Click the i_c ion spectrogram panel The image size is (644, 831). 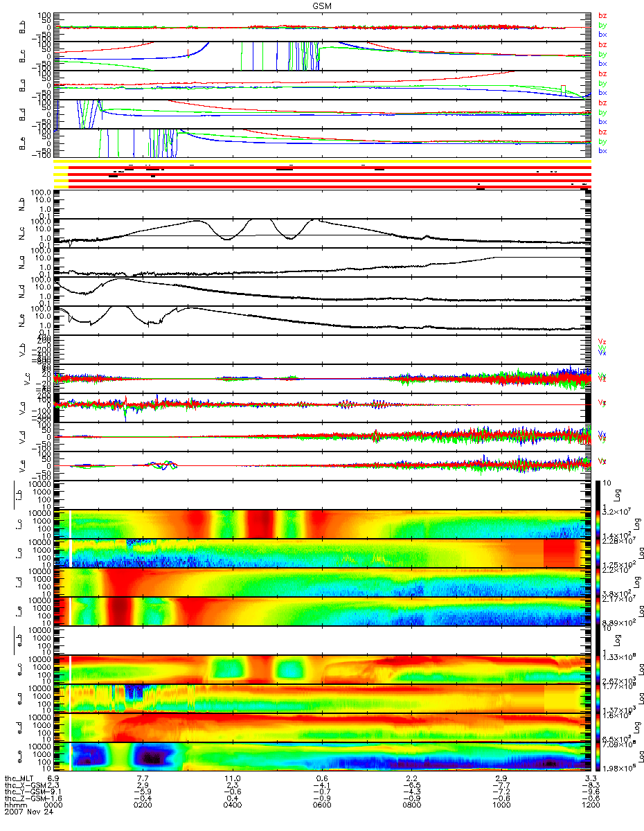click(322, 524)
